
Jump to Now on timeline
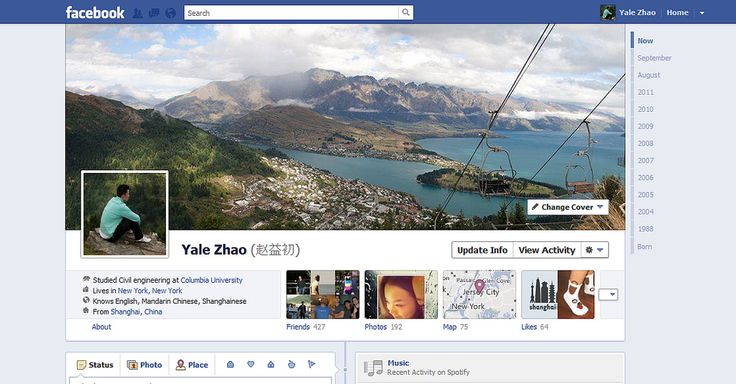(645, 41)
